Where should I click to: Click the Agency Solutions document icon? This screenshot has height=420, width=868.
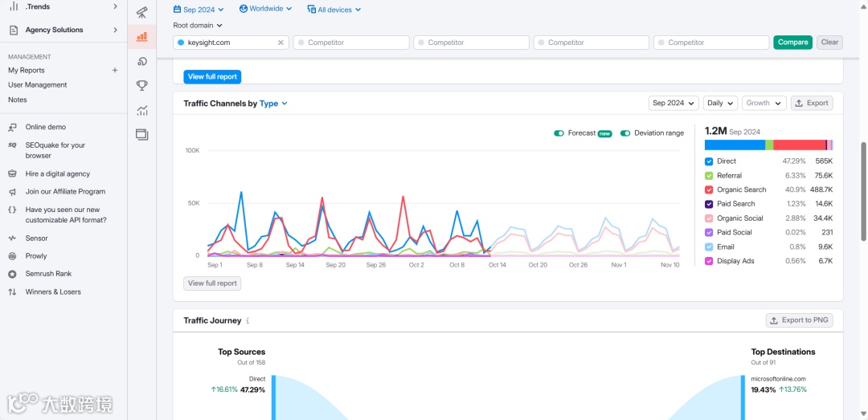[14, 30]
